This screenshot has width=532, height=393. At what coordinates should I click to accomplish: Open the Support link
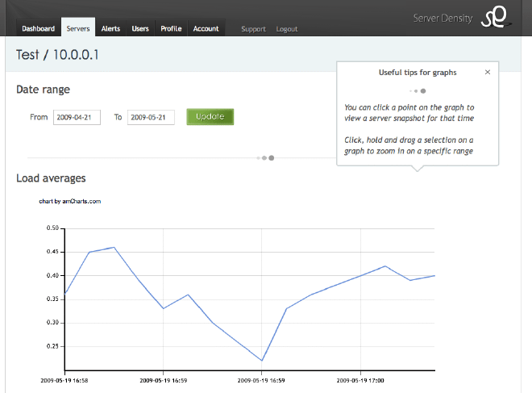(253, 29)
